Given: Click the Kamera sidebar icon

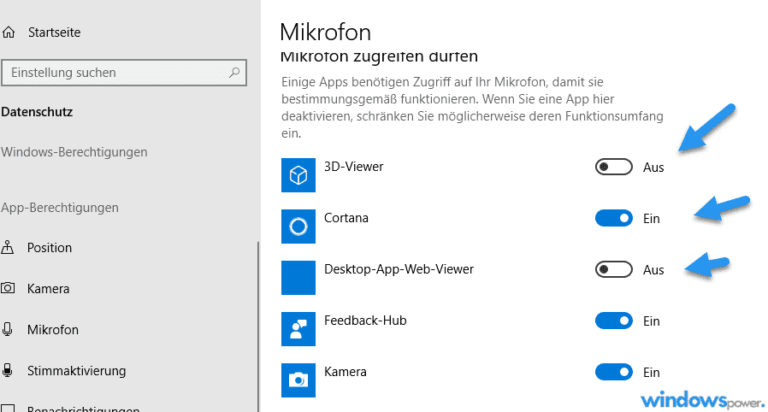Looking at the screenshot, I should pyautogui.click(x=7, y=288).
